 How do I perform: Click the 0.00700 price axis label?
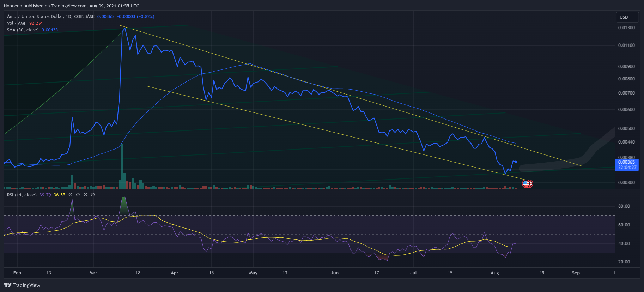click(x=626, y=93)
